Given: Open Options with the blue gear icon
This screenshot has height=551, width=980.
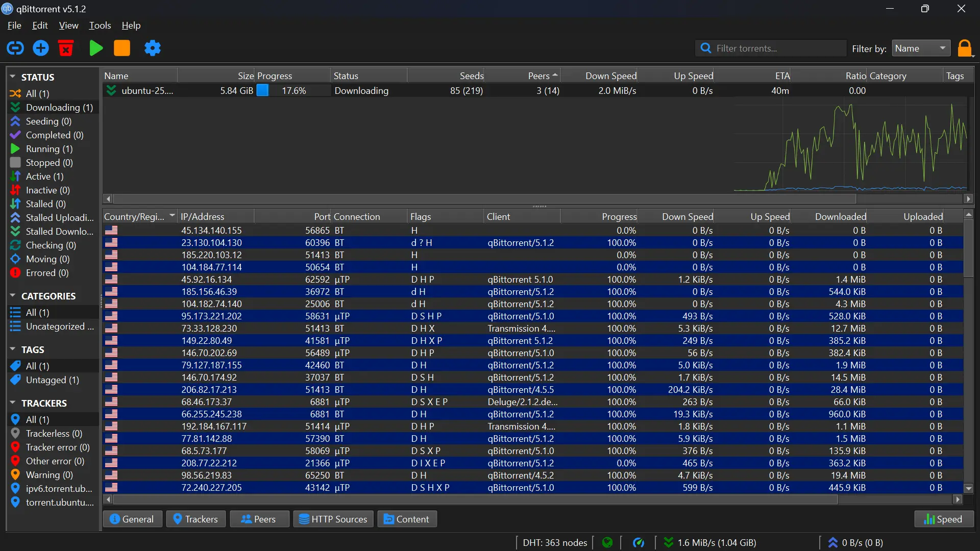Looking at the screenshot, I should (152, 48).
